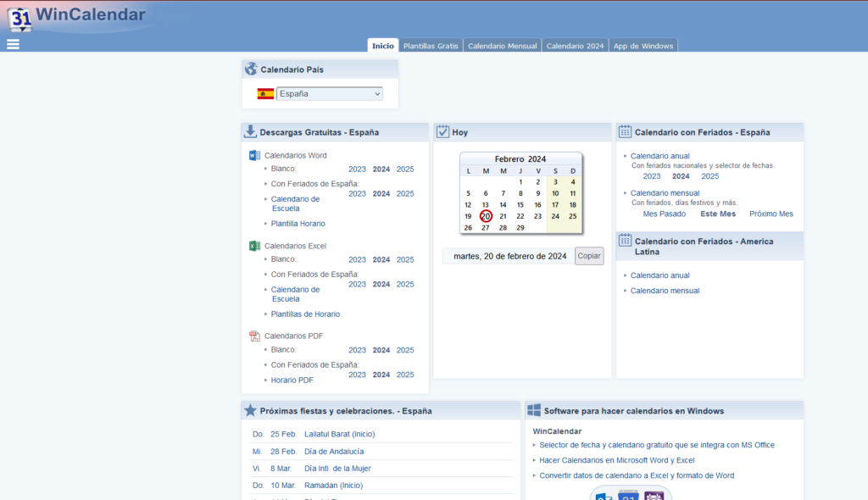Click the Descargas Gratuitas download icon
This screenshot has width=868, height=500.
coord(250,131)
